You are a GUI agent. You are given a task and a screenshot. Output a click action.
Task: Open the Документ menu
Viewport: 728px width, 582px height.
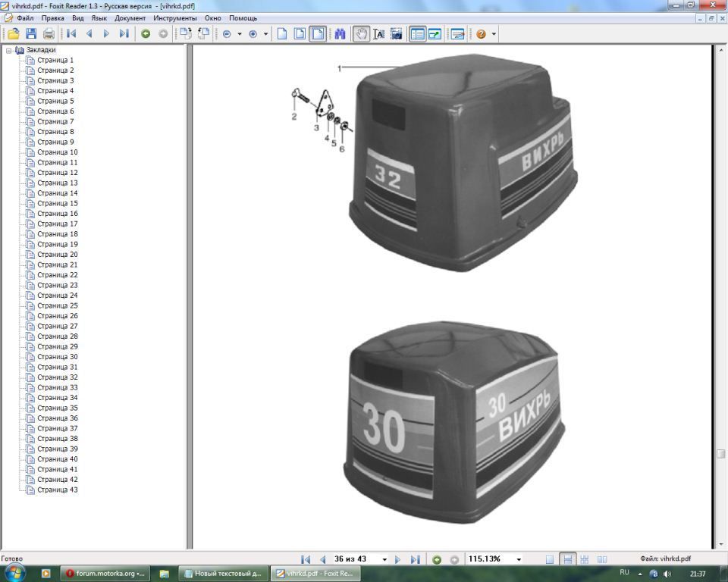(x=130, y=17)
